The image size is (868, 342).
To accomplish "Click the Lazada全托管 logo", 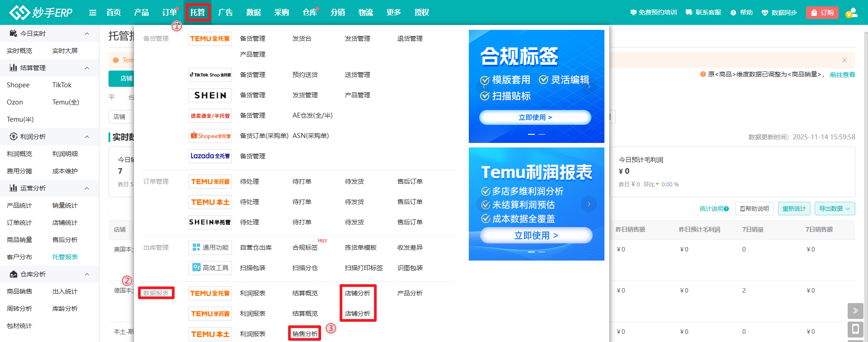I will click(210, 156).
